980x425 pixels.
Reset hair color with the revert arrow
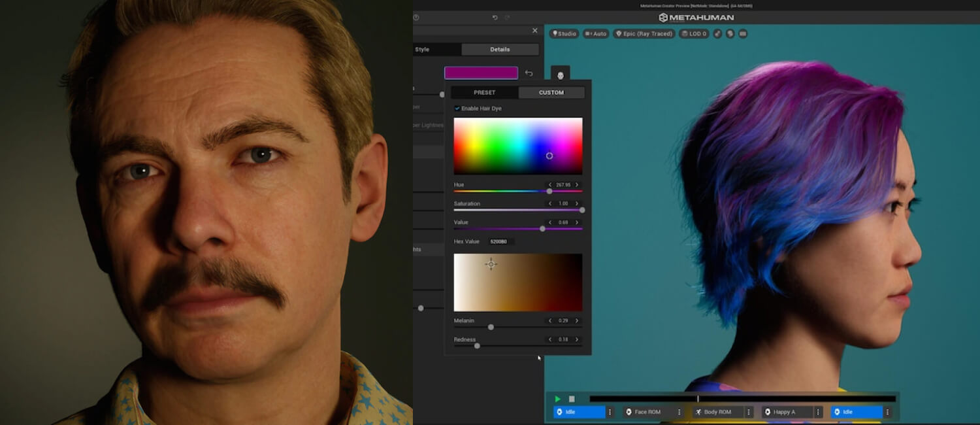529,73
